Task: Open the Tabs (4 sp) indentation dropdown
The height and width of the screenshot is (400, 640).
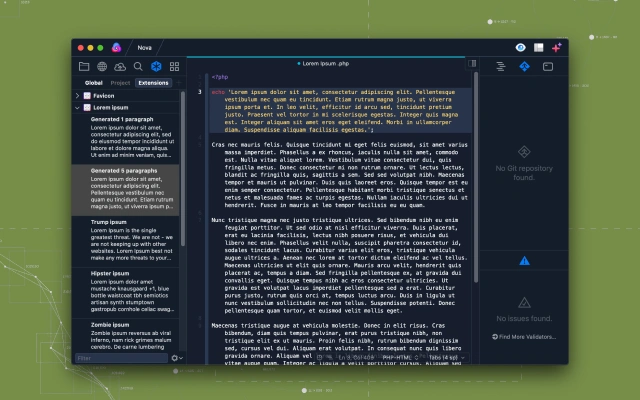Action: (x=446, y=358)
